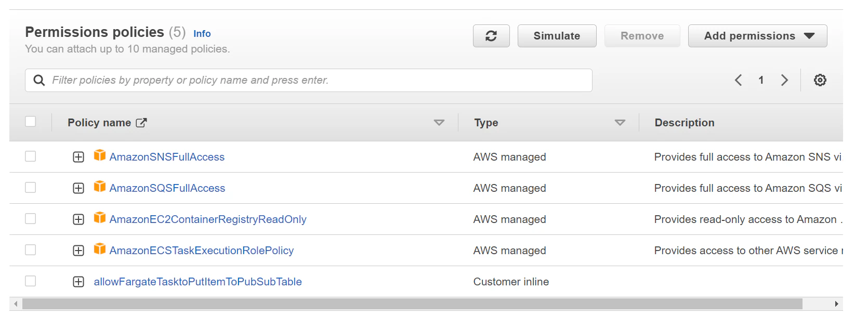Viewport: 868px width, 315px height.
Task: Open the AmazonSQSFullAccess policy link
Action: point(167,188)
